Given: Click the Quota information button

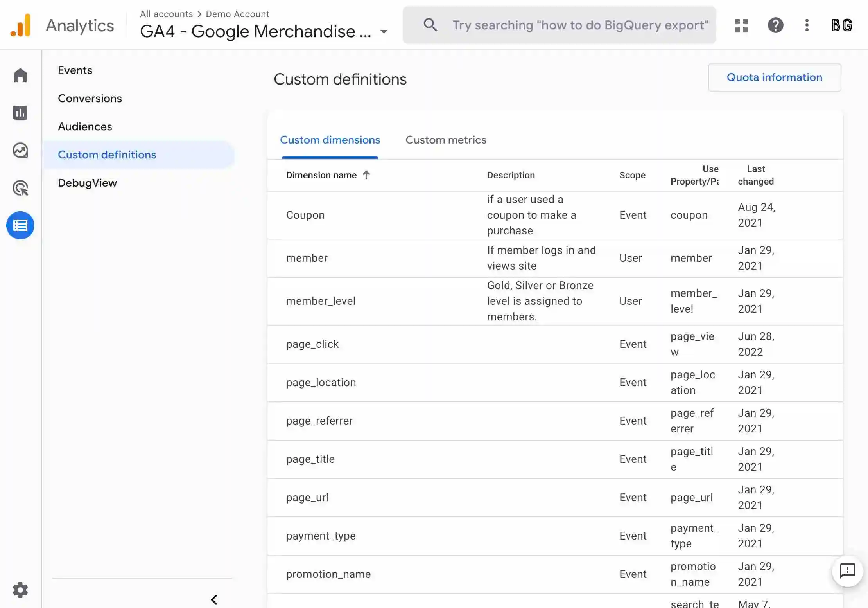Looking at the screenshot, I should pyautogui.click(x=774, y=77).
